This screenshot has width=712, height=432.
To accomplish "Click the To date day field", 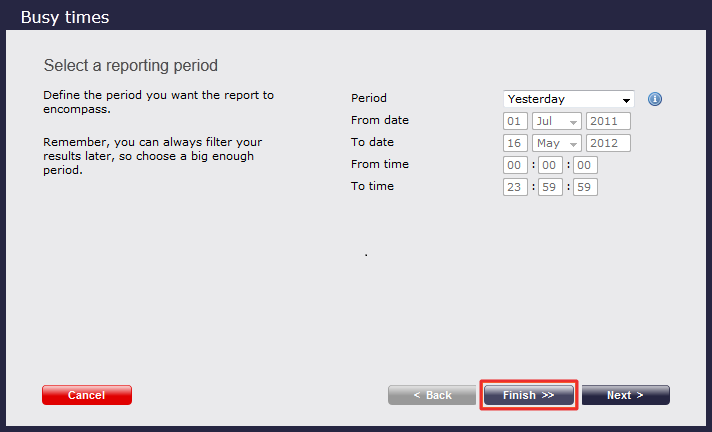I will click(515, 143).
